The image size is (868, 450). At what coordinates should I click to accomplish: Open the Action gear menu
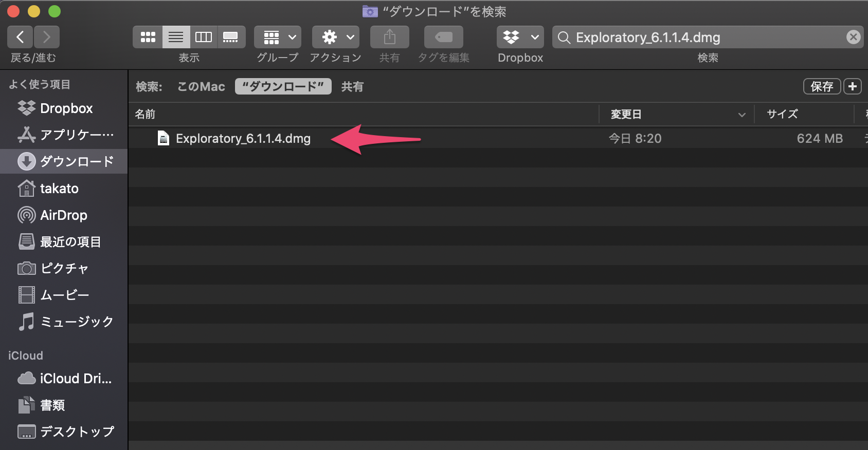pyautogui.click(x=336, y=37)
